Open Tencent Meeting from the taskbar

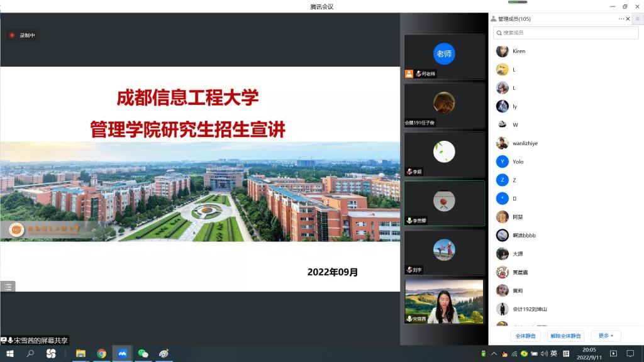(122, 354)
